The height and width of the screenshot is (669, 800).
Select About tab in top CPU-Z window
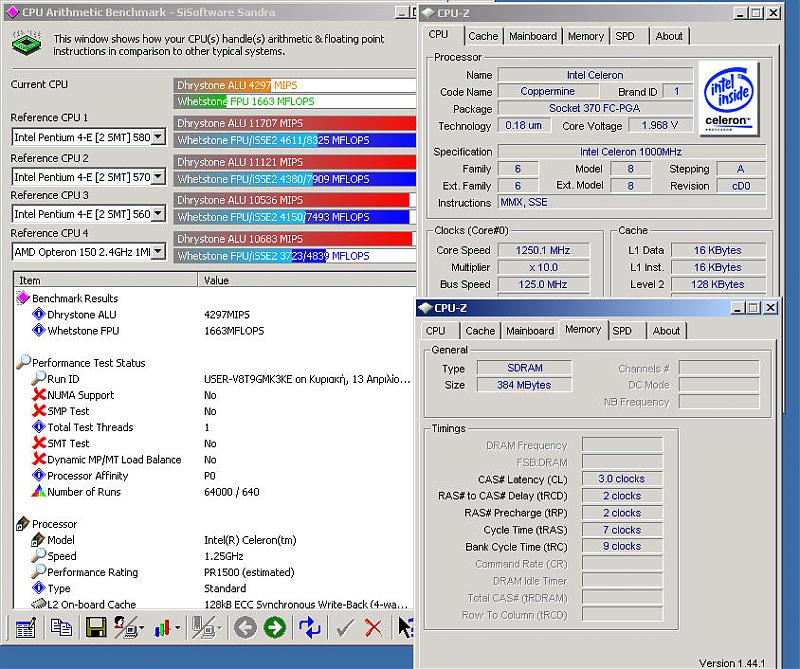[x=669, y=36]
